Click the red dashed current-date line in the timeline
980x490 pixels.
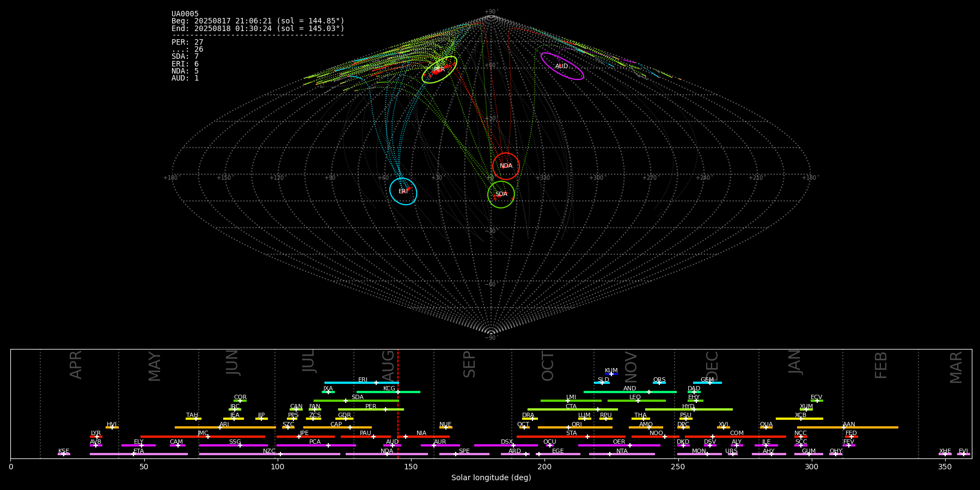[x=398, y=403]
